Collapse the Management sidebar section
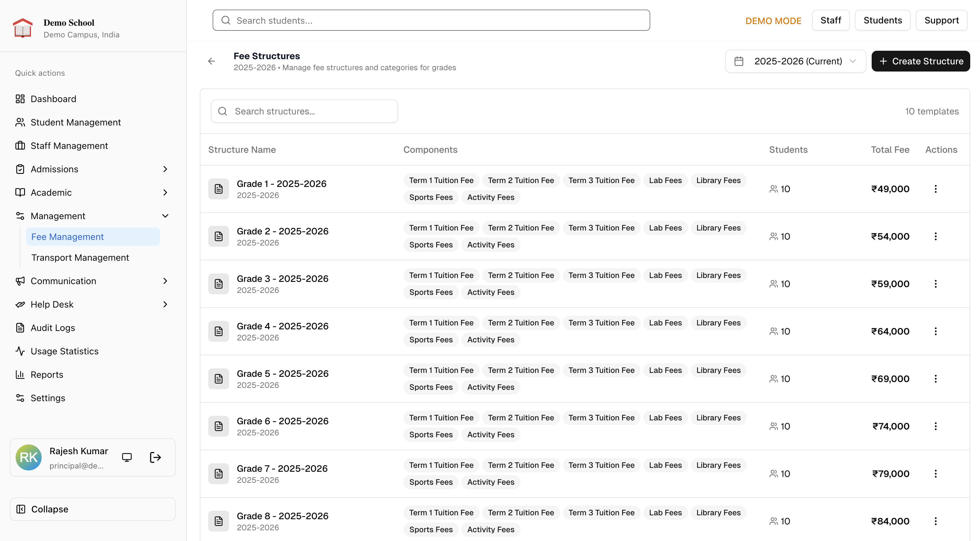Screen dimensions: 980x541 pos(165,216)
